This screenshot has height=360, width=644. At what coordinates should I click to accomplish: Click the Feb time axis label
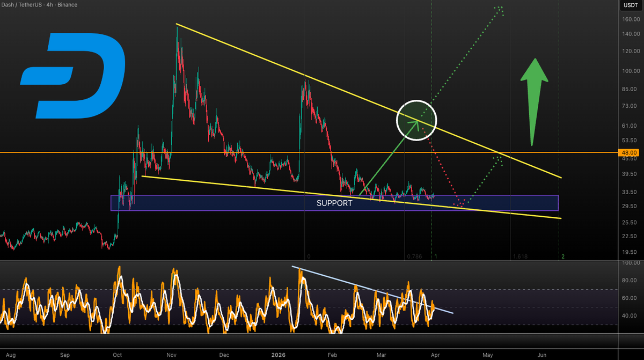pos(332,355)
